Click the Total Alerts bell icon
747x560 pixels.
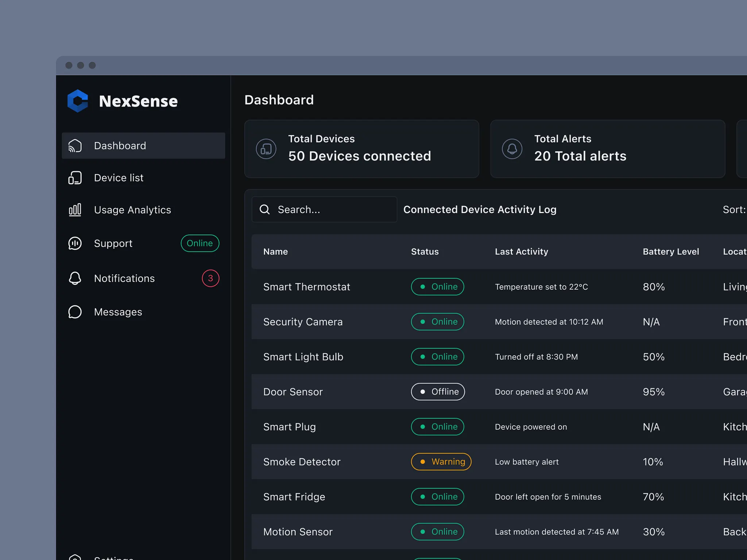pyautogui.click(x=512, y=149)
